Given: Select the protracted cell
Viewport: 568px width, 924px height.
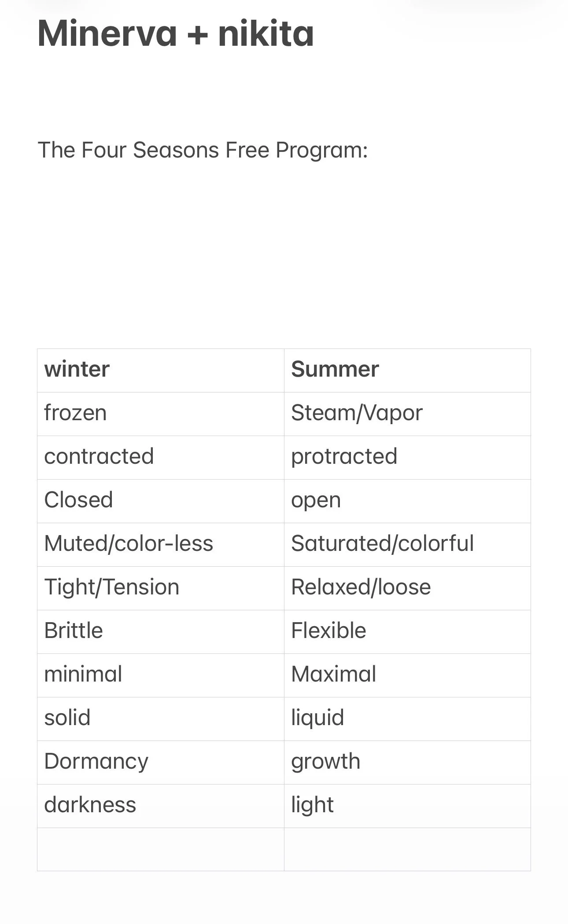Looking at the screenshot, I should 407,458.
